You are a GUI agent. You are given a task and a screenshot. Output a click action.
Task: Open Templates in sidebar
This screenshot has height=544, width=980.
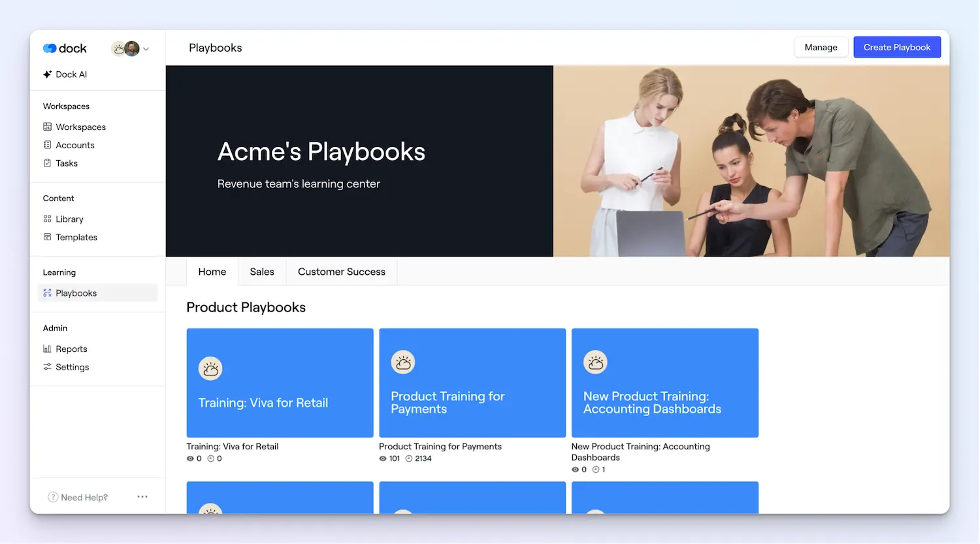[x=76, y=237]
